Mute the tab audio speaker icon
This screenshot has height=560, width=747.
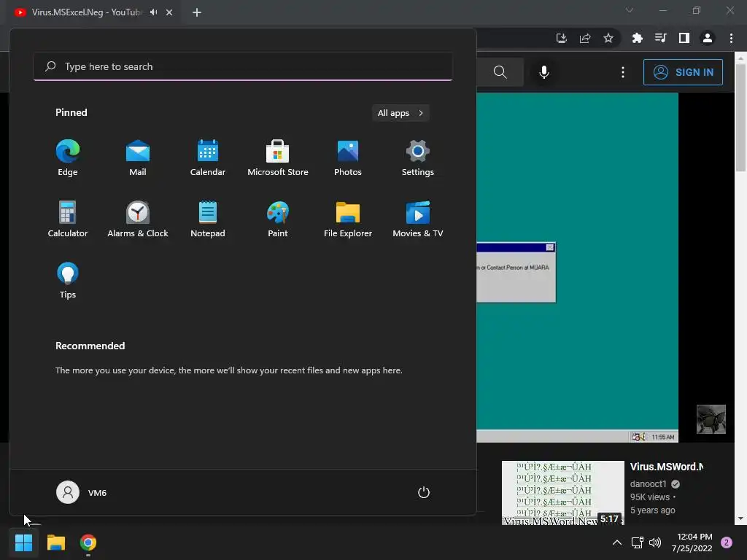(153, 12)
